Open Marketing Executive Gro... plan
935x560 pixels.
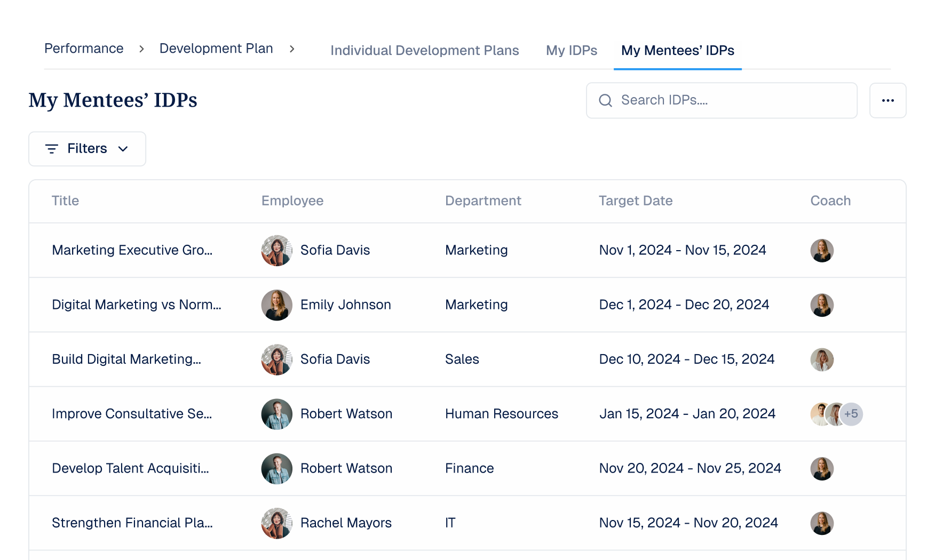click(132, 250)
